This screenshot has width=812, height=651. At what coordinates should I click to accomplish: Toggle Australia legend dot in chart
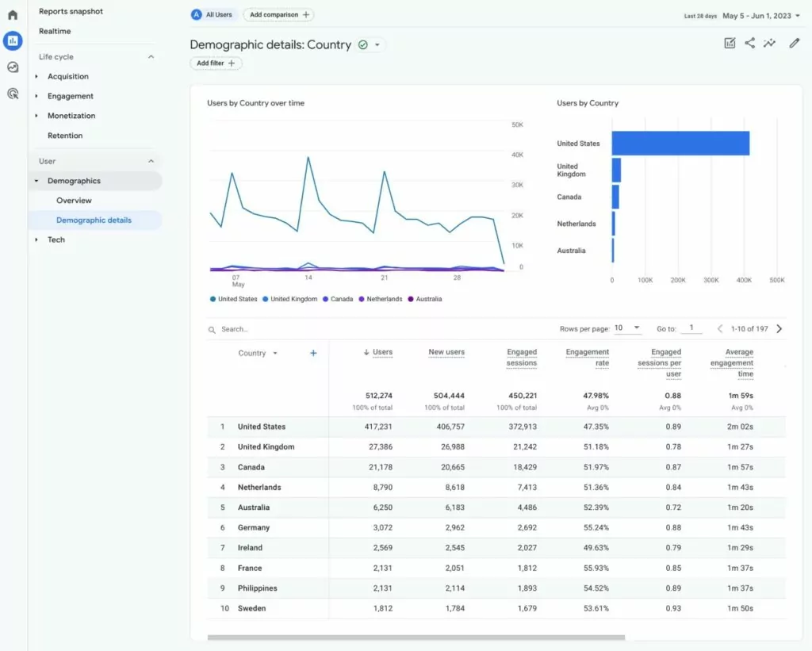click(x=411, y=300)
